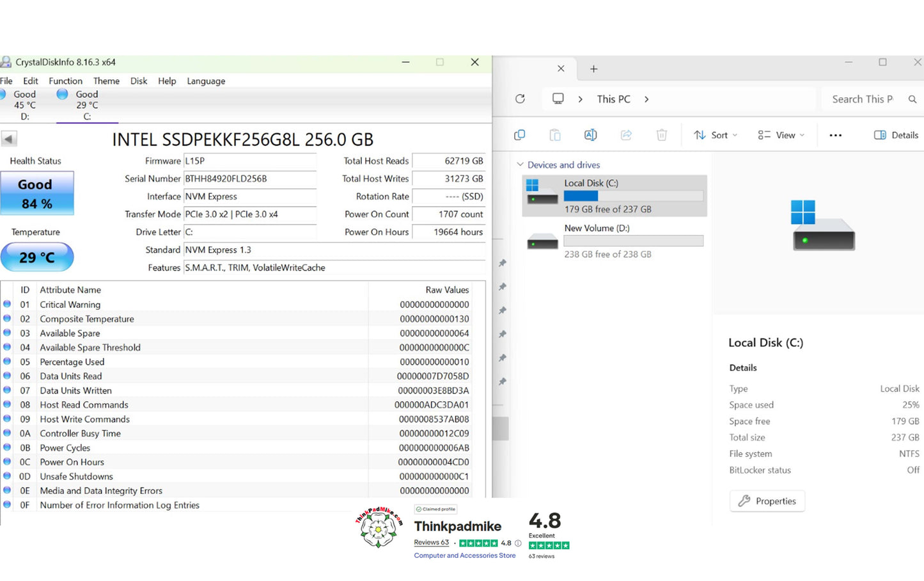Image resolution: width=924 pixels, height=581 pixels.
Task: Open the View dropdown
Action: pyautogui.click(x=781, y=135)
